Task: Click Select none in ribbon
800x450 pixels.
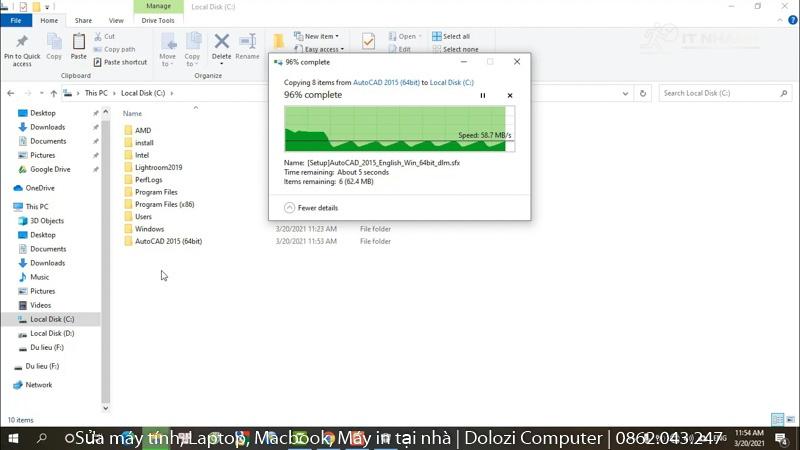Action: pos(455,49)
